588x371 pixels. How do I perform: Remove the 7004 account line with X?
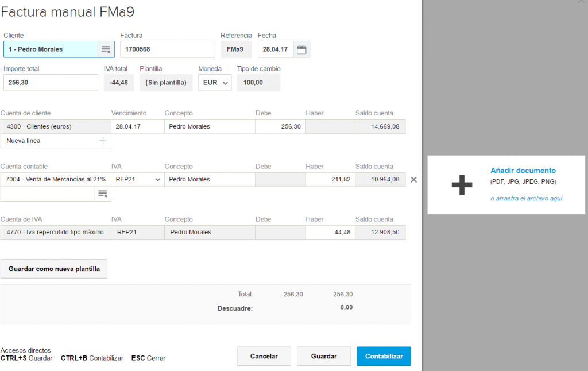click(x=414, y=180)
